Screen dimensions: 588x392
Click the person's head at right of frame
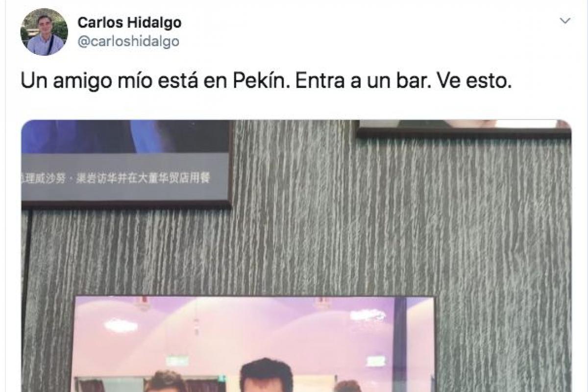coord(348,386)
